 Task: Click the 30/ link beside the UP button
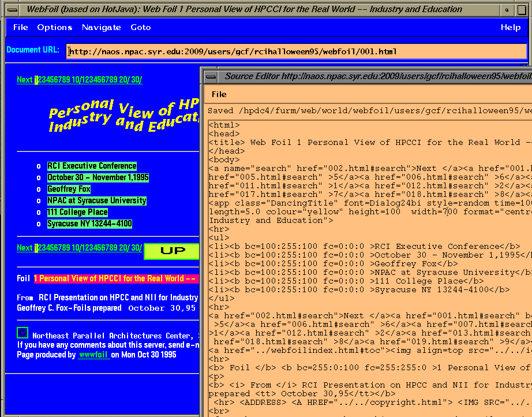136,248
